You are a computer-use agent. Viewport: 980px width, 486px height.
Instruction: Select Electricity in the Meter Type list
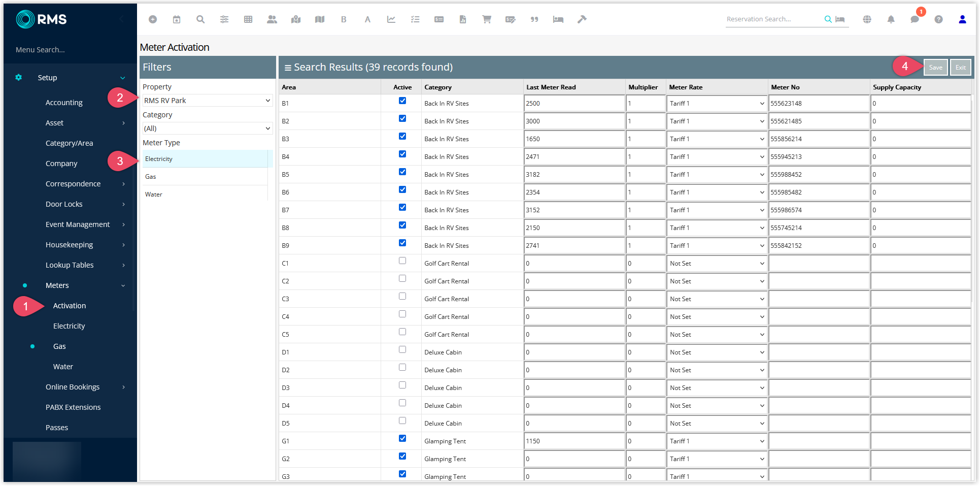(205, 159)
